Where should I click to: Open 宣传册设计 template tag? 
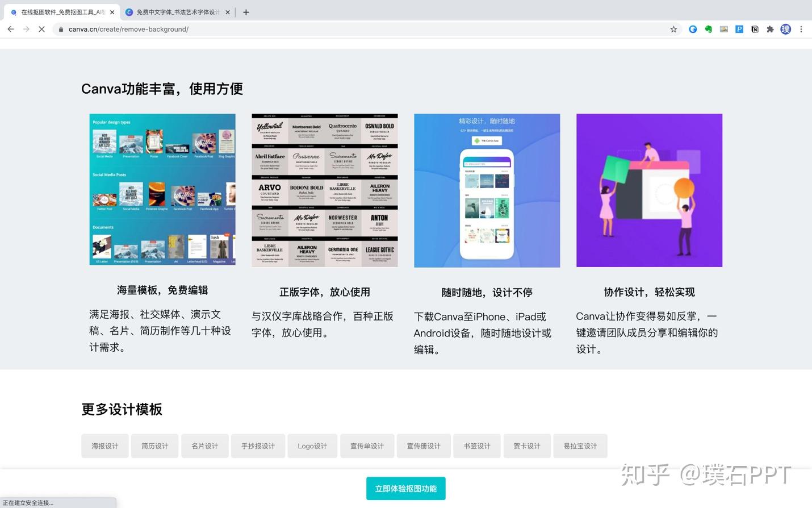tap(424, 446)
